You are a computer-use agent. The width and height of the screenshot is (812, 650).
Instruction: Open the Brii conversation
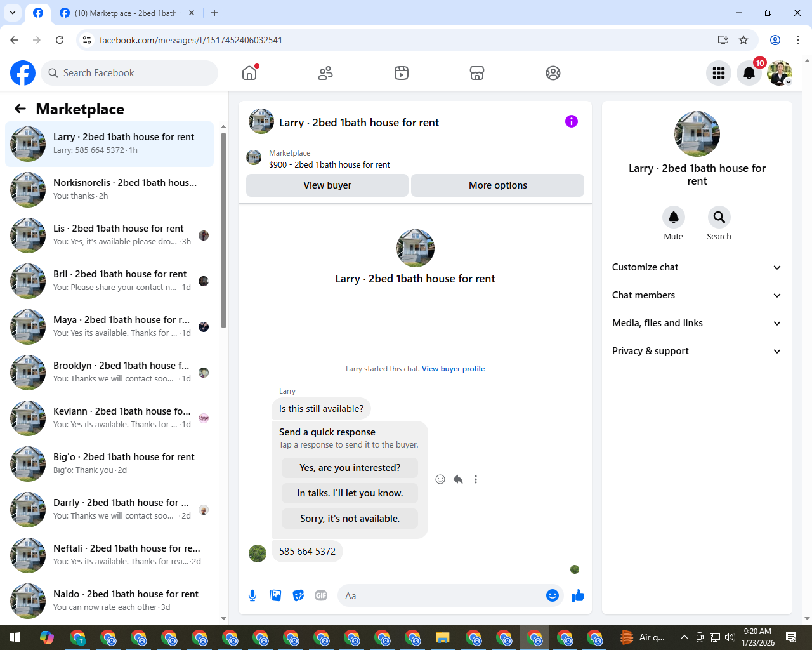coord(110,281)
